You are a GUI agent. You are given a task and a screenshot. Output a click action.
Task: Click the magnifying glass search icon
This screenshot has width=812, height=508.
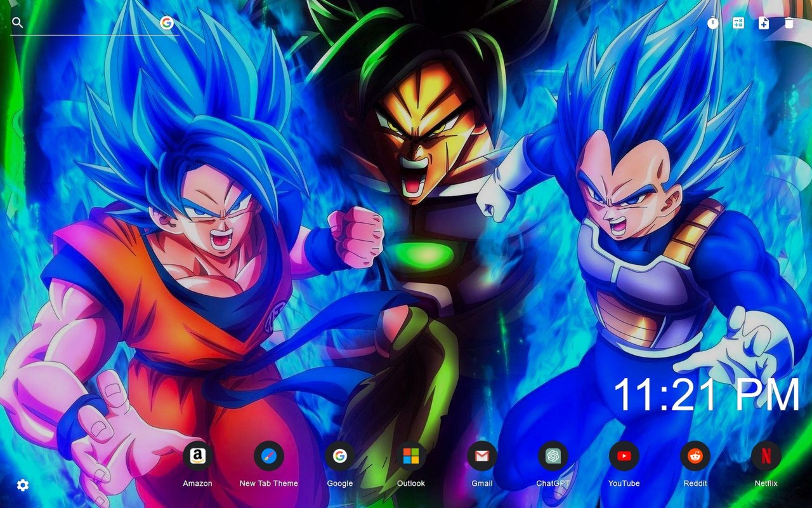[18, 23]
